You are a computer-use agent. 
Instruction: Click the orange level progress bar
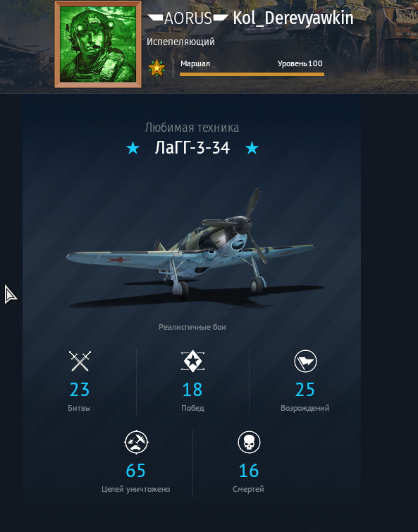pos(252,74)
